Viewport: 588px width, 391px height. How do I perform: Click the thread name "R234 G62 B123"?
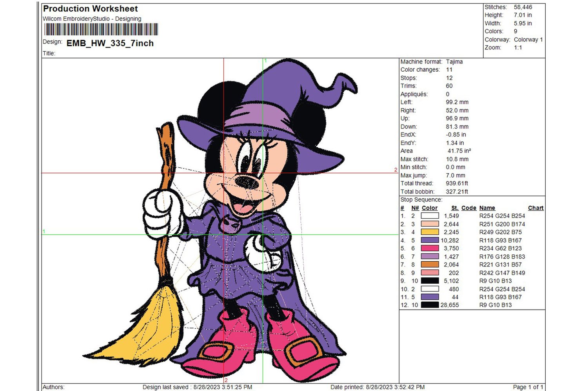tap(501, 248)
